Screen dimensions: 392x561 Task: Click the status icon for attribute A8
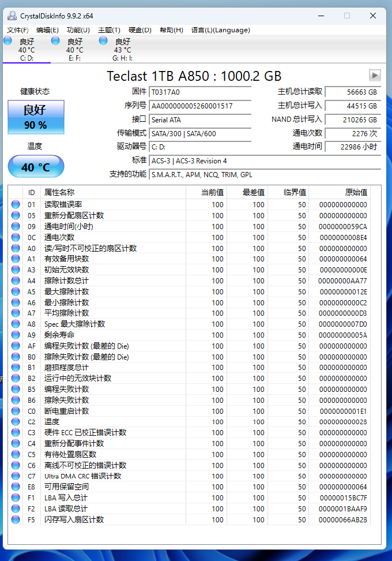pyautogui.click(x=16, y=324)
